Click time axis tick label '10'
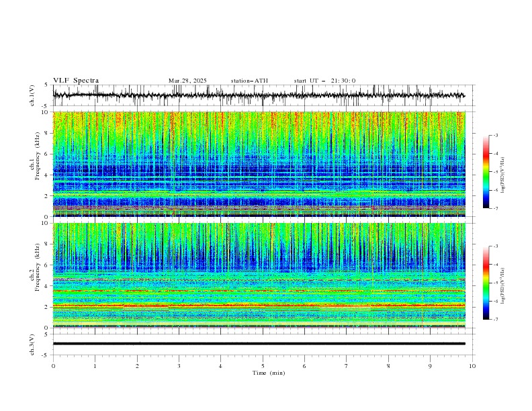 pyautogui.click(x=472, y=366)
